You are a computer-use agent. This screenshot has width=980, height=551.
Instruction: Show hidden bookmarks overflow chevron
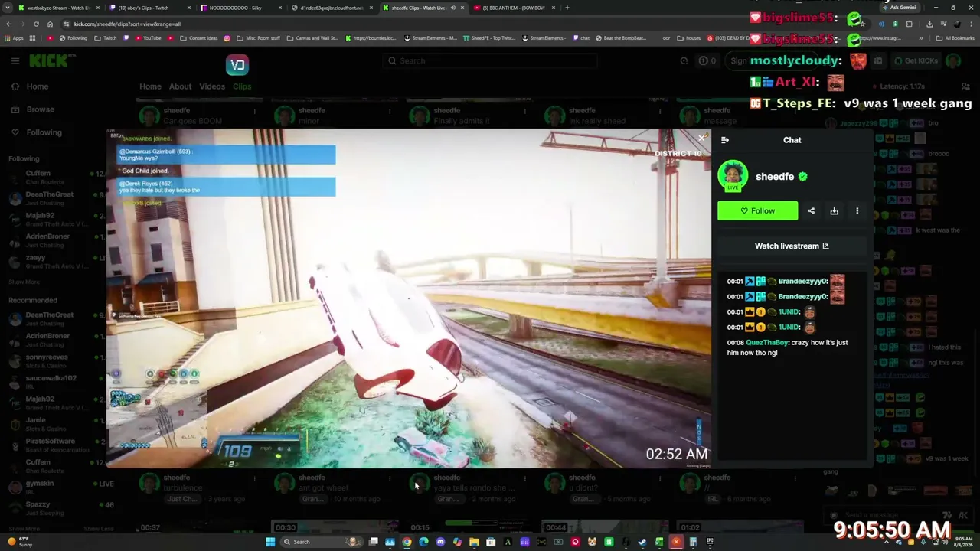coord(920,38)
